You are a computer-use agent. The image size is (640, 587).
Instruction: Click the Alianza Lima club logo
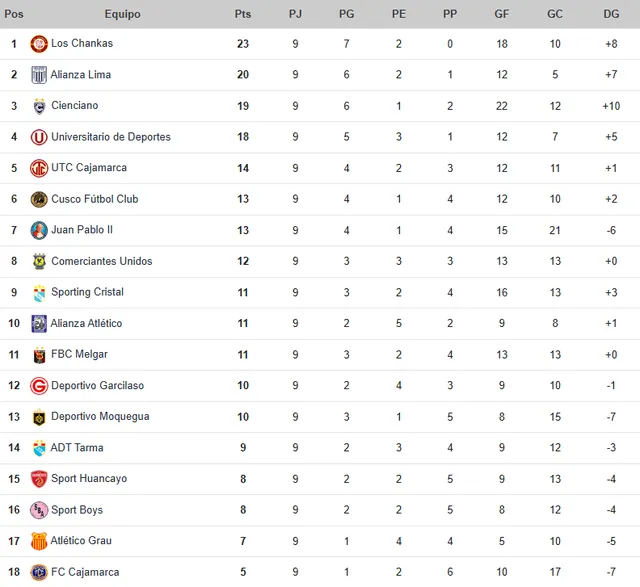(x=39, y=75)
